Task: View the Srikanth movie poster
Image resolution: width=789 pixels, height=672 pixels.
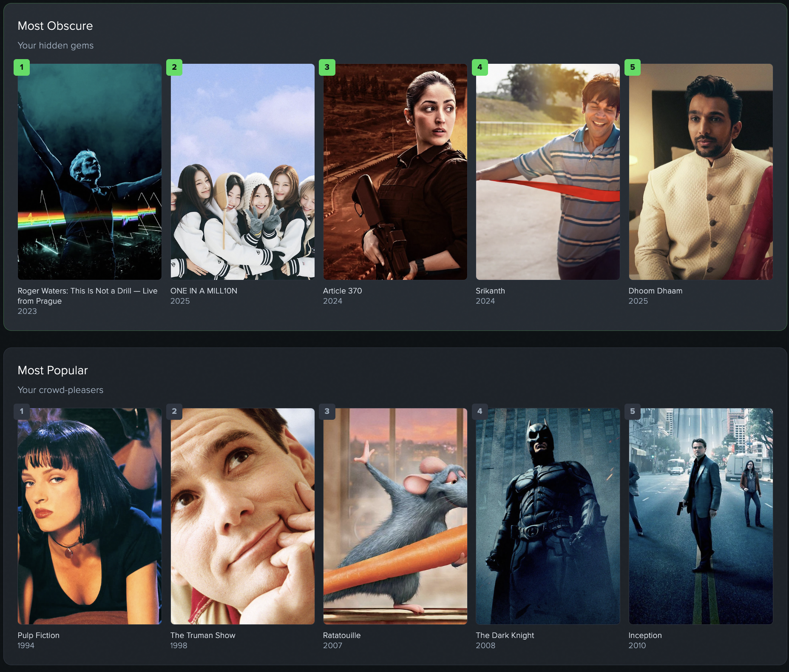Action: 548,172
